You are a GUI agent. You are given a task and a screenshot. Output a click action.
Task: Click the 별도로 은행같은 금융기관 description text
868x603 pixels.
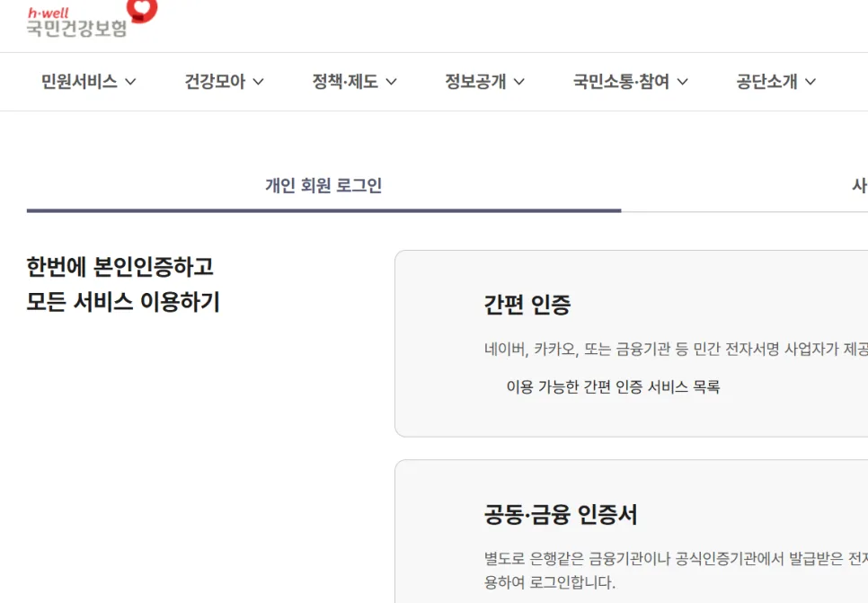click(676, 570)
